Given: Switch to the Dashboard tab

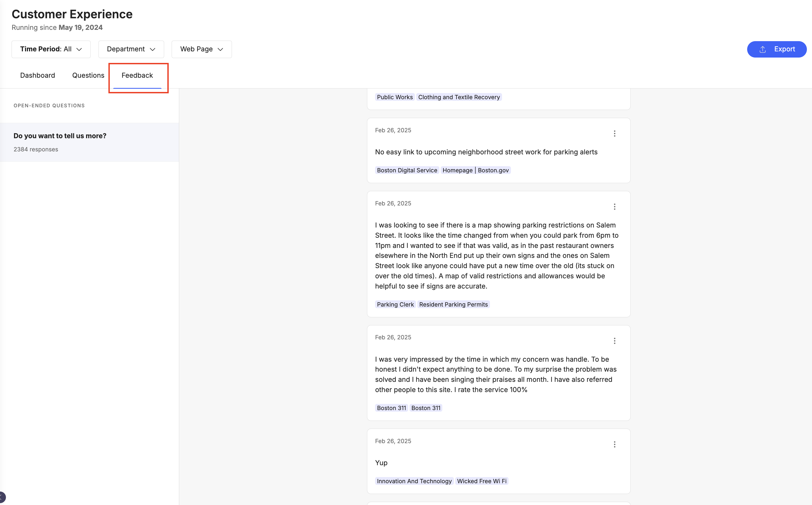Looking at the screenshot, I should click(x=37, y=76).
